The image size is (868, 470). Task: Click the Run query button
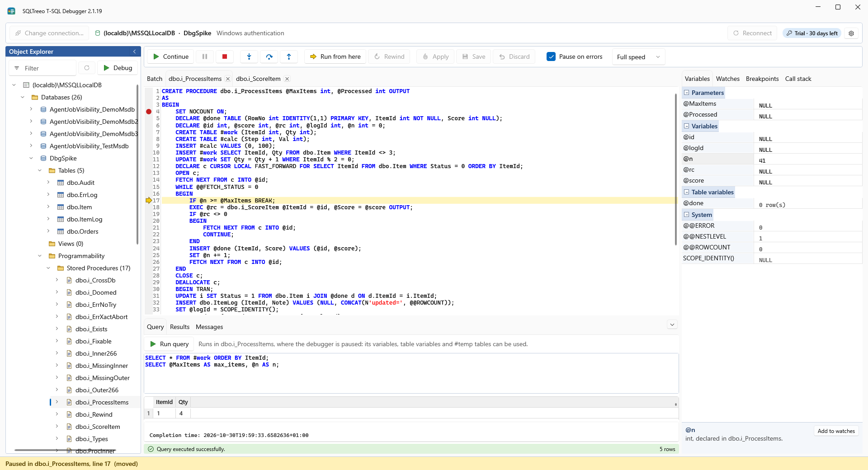(x=169, y=344)
